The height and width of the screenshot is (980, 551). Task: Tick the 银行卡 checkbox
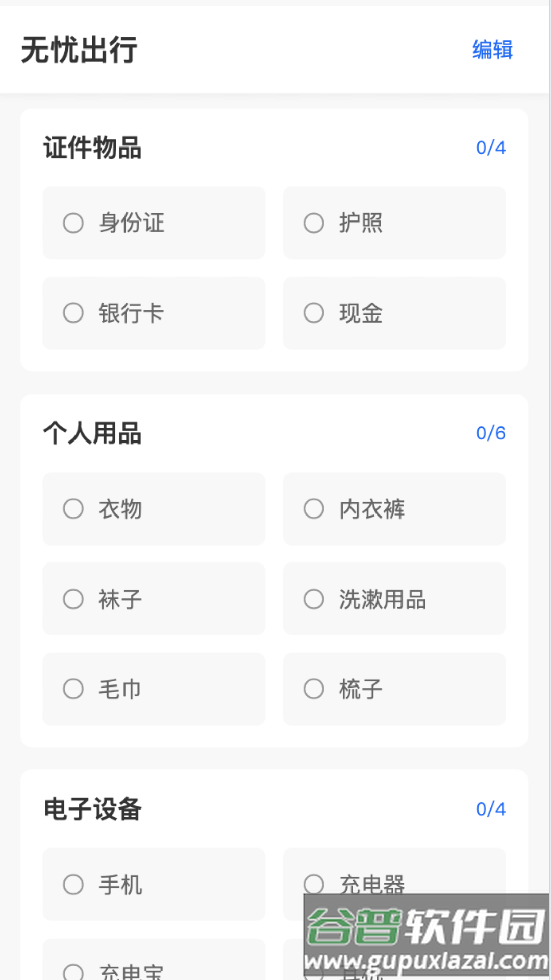tap(73, 313)
